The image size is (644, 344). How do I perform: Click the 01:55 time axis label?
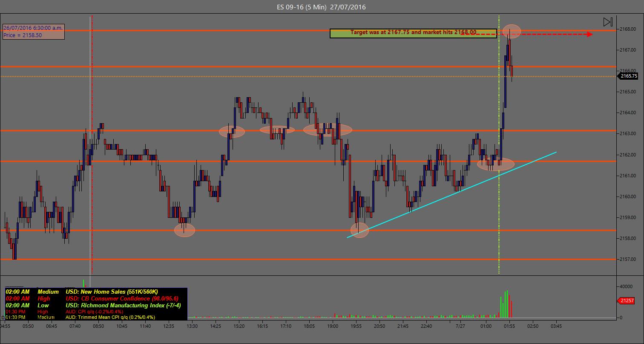coord(509,326)
